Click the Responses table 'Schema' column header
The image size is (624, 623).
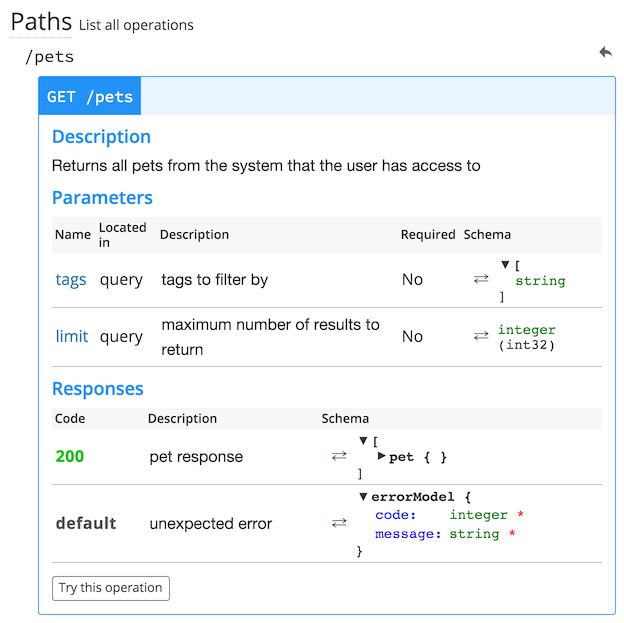345,418
